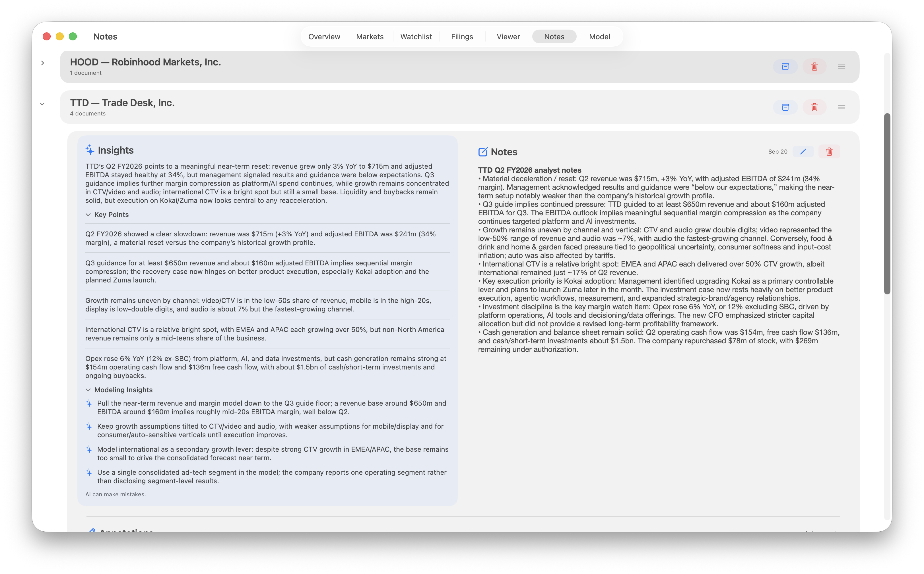
Task: Click the 'Sep 20' note date
Action: tap(777, 152)
